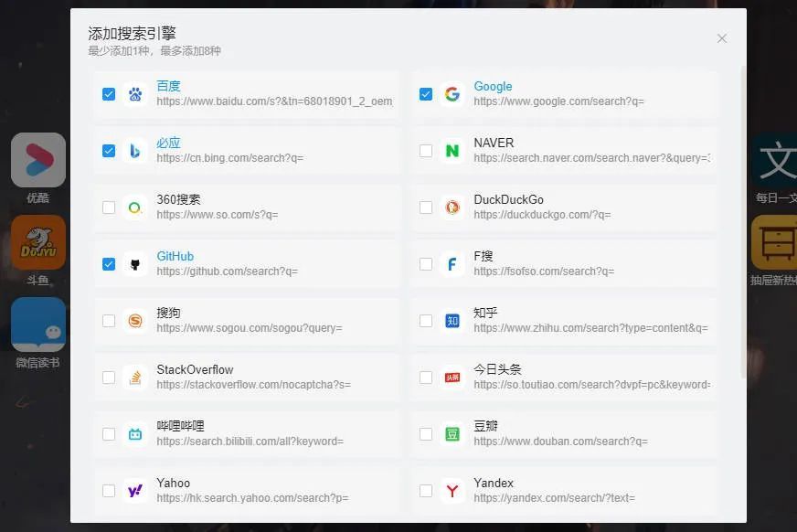
Task: Click the Bing search engine icon
Action: (134, 151)
